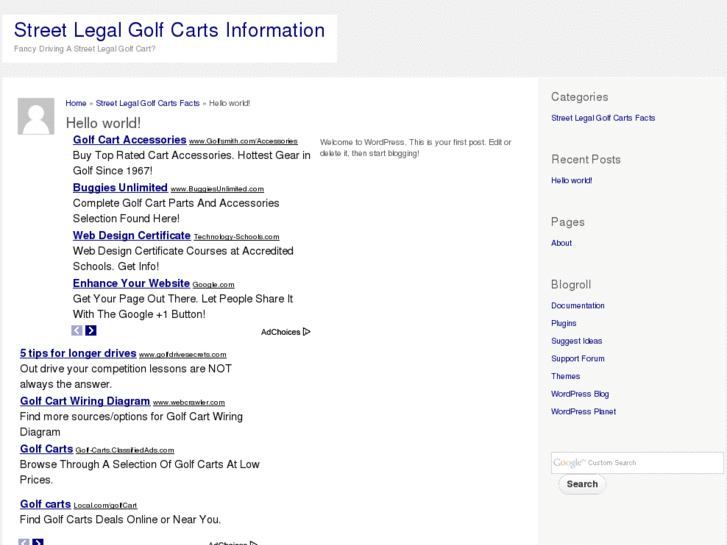
Task: Visit www.webcrawler.com ad URL
Action: click(x=189, y=402)
